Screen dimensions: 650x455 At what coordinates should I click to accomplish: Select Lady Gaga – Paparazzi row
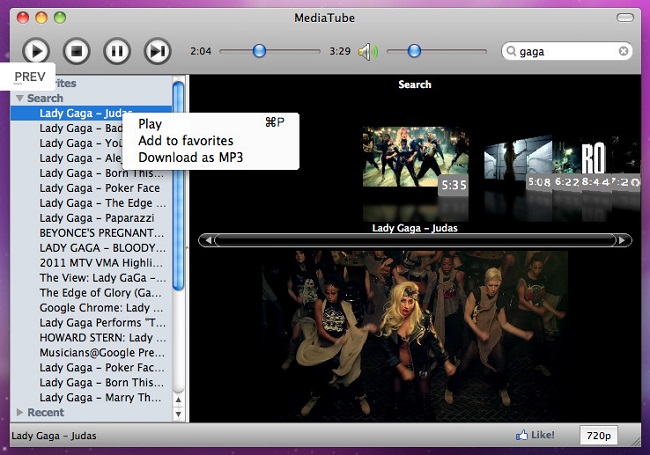click(x=91, y=218)
